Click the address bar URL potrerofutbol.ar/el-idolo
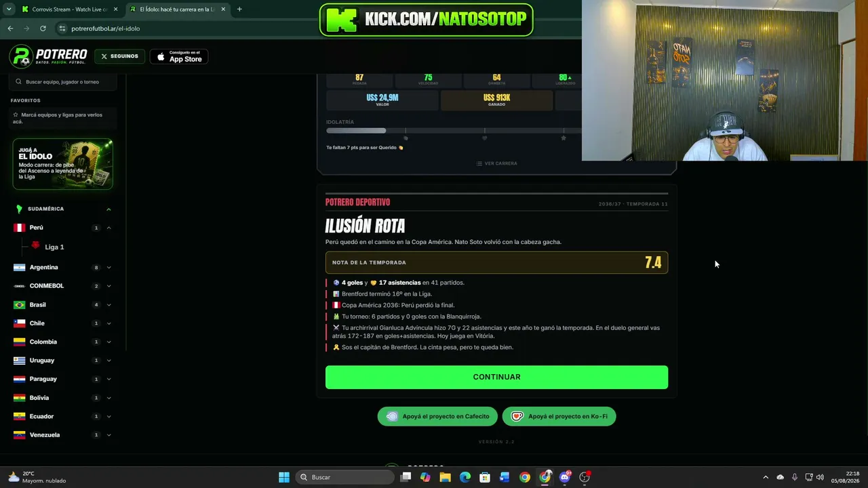The height and width of the screenshot is (488, 868). (105, 28)
